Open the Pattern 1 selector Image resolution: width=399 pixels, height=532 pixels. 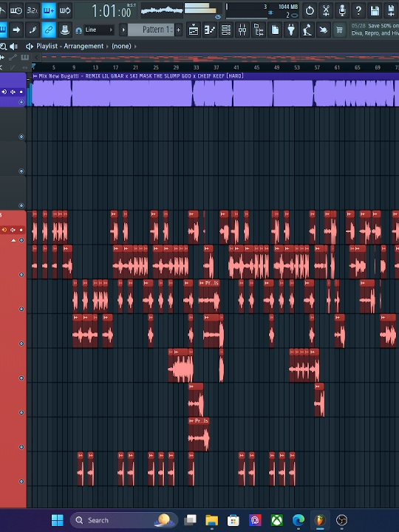point(151,30)
